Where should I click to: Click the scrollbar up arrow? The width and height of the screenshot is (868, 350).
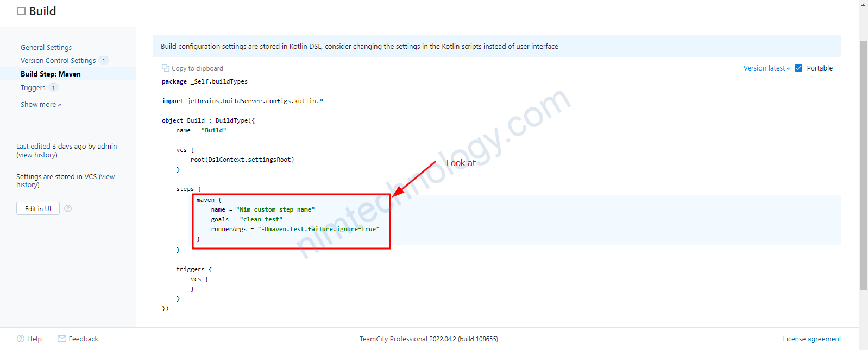point(863,4)
